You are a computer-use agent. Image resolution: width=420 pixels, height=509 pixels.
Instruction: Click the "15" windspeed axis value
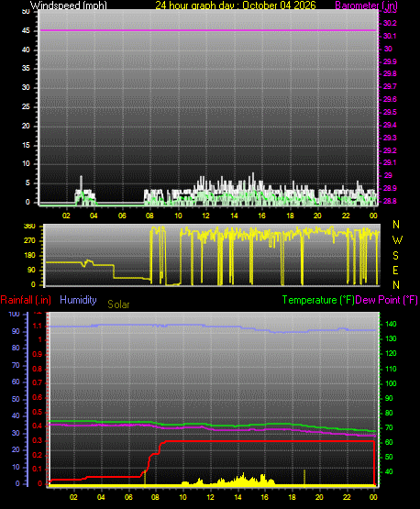pyautogui.click(x=26, y=145)
